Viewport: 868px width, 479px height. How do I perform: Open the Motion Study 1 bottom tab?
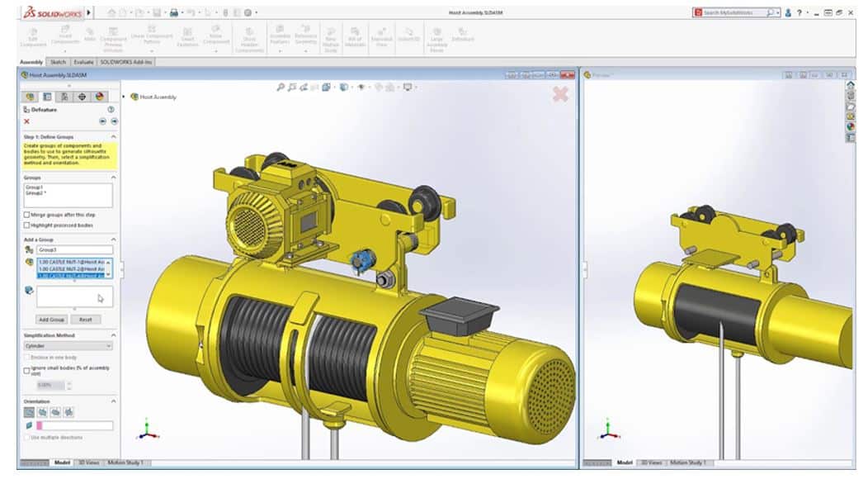(x=125, y=462)
